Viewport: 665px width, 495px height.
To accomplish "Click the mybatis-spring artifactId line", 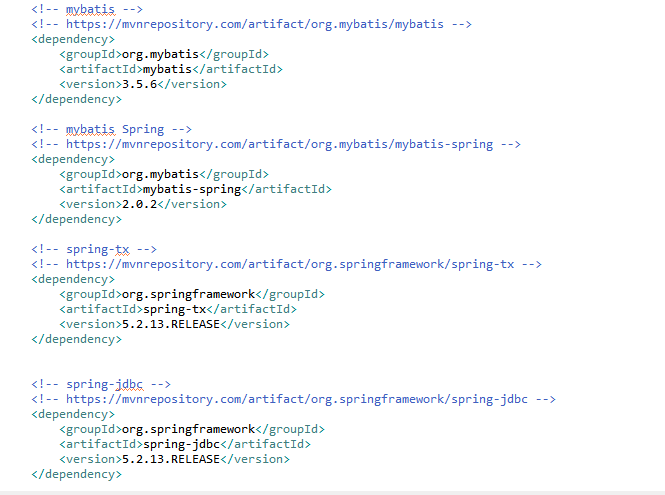I will pos(196,189).
